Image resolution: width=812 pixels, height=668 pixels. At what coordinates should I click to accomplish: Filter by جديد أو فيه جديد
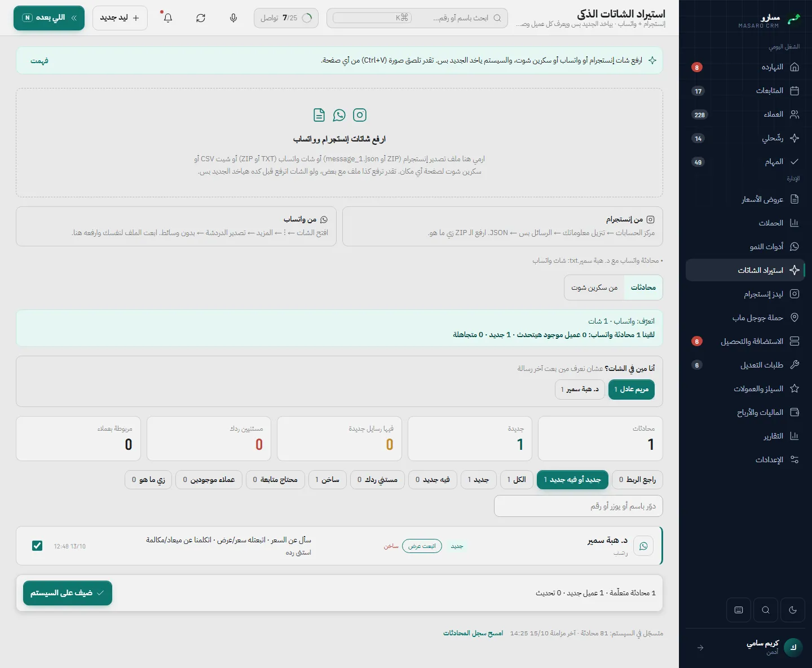572,480
